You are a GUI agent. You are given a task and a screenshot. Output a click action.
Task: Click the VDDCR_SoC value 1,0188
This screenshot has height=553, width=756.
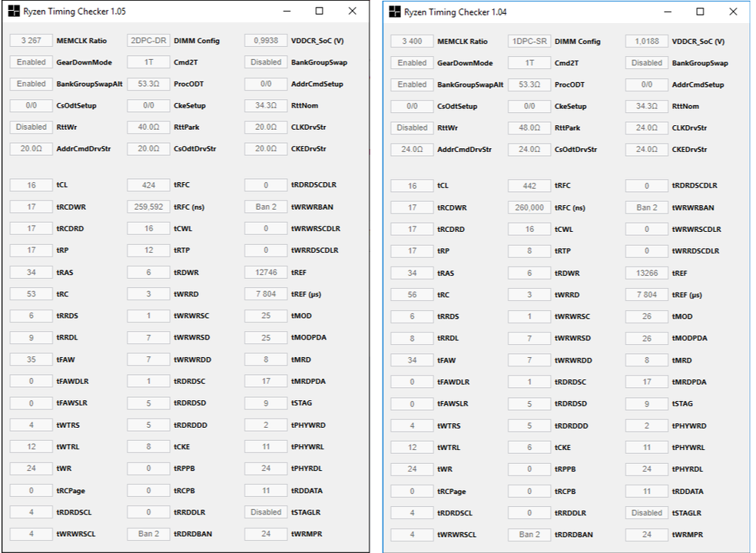[647, 41]
